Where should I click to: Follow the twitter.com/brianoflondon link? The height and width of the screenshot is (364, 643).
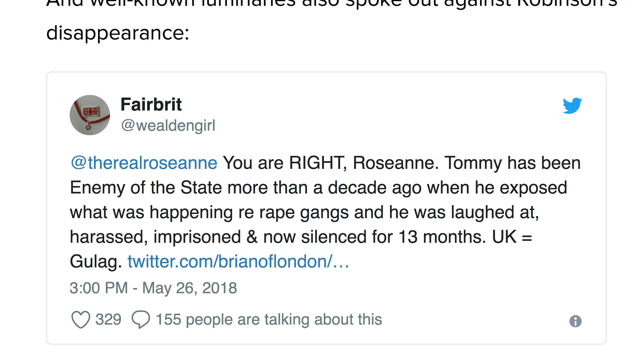(238, 261)
